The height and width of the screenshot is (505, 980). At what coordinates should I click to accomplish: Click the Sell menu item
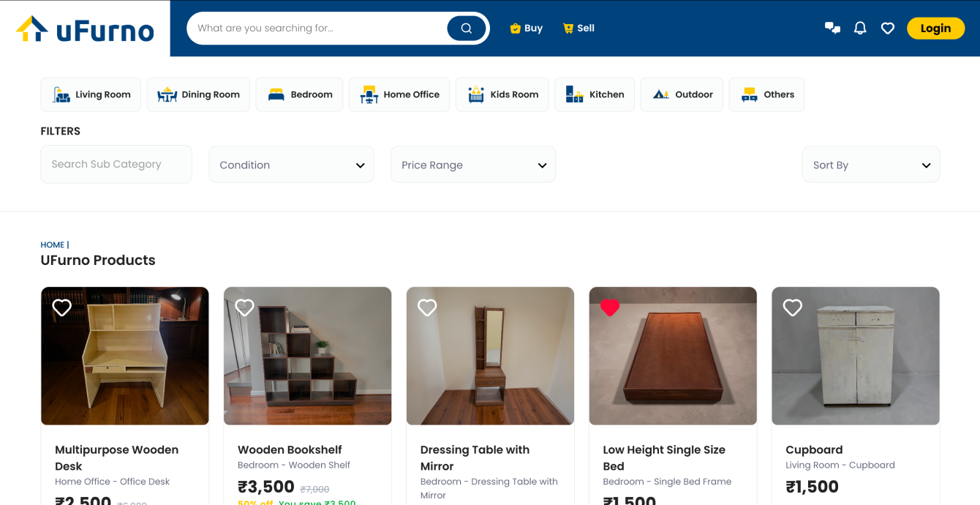pyautogui.click(x=578, y=29)
